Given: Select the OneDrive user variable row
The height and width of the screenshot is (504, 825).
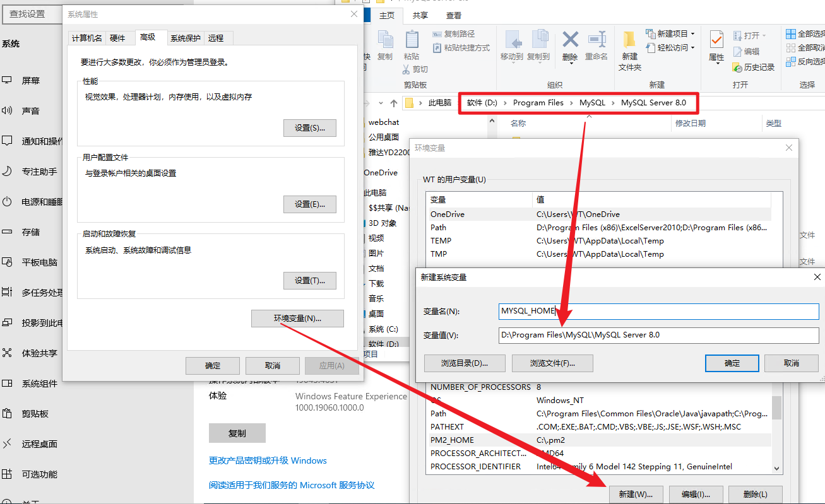Looking at the screenshot, I should 599,214.
